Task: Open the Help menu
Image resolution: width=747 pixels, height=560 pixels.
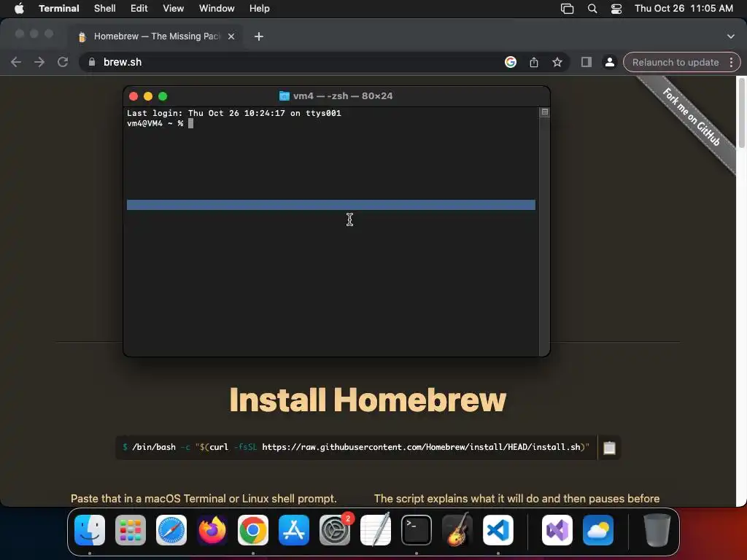Action: click(260, 8)
